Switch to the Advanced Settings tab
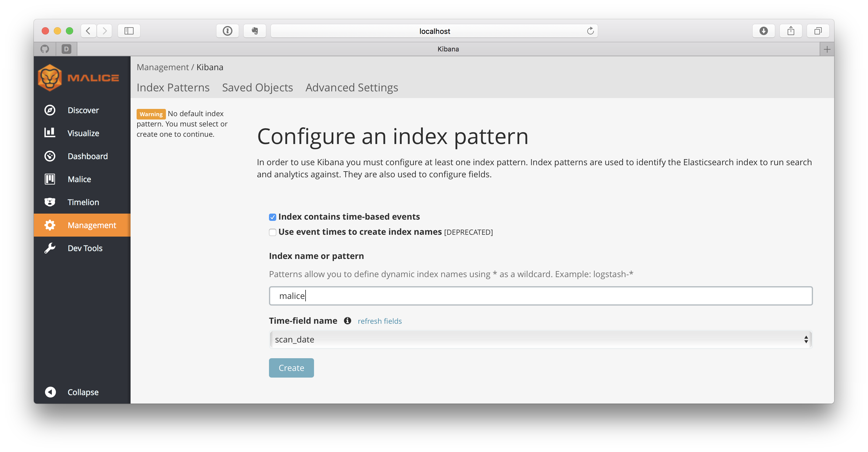The image size is (868, 452). point(351,87)
